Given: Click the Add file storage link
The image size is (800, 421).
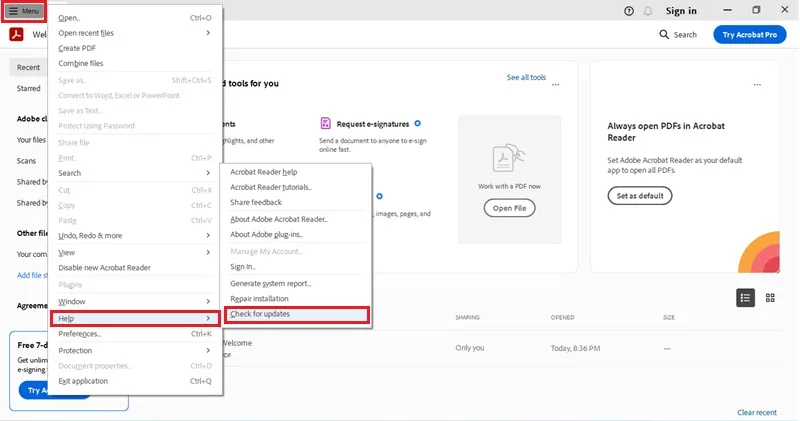Looking at the screenshot, I should pyautogui.click(x=32, y=275).
